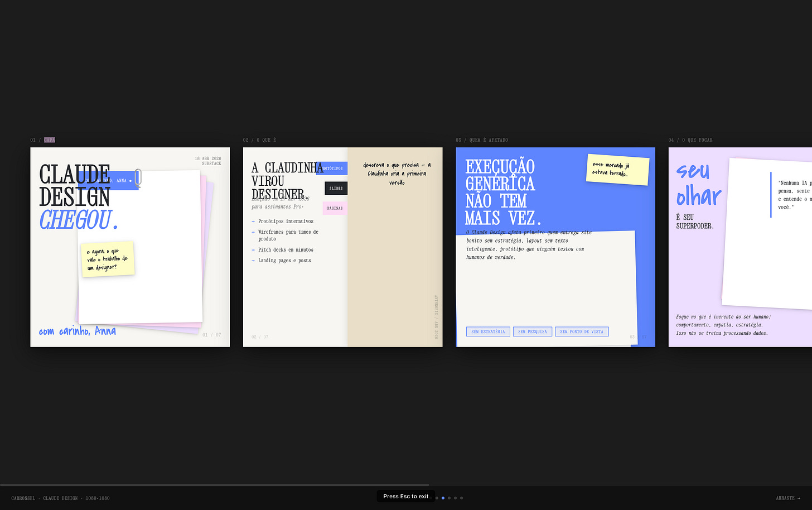Select the '04 / O QUE FOCAR' slide label
Image resolution: width=812 pixels, height=510 pixels.
(x=690, y=140)
